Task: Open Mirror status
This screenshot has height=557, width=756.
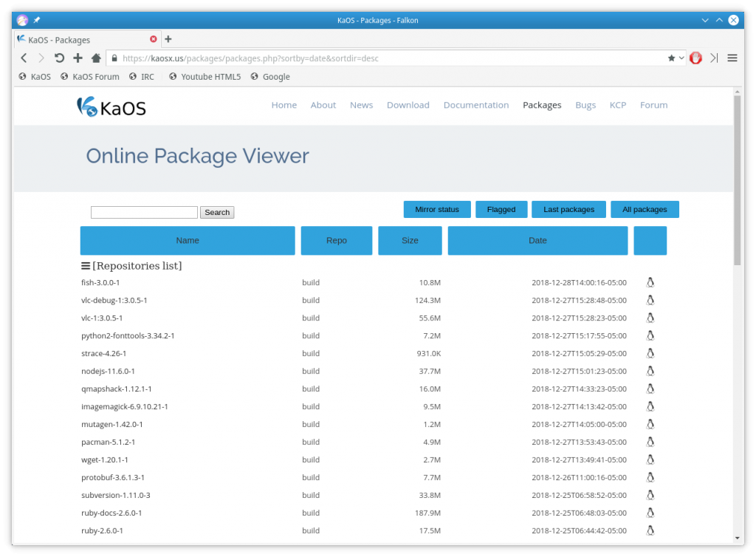Action: (x=437, y=209)
